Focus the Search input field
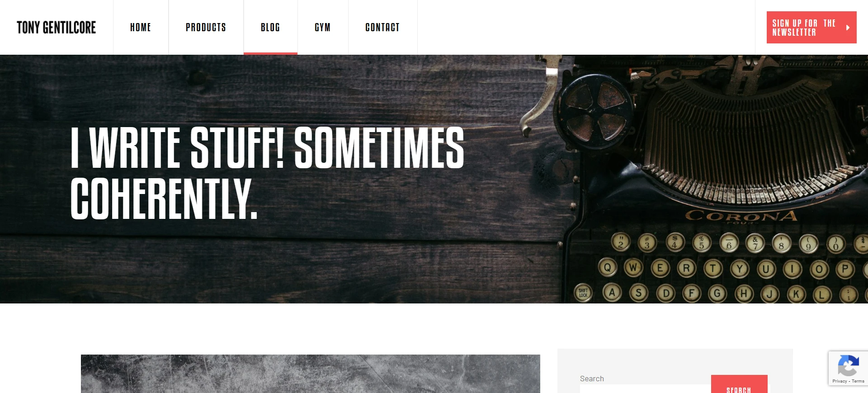Image resolution: width=868 pixels, height=393 pixels. pyautogui.click(x=645, y=389)
